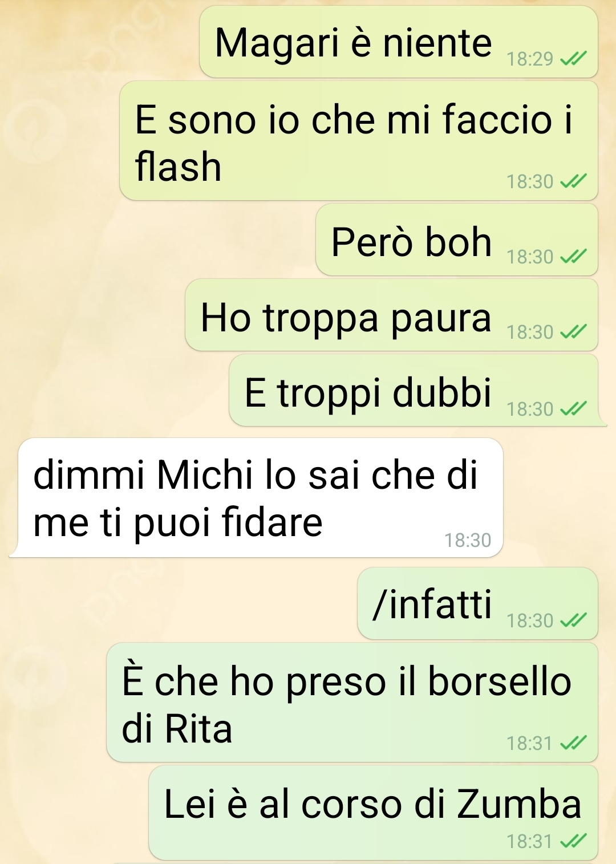The image size is (616, 864).
Task: Select the 'Ho troppa paura' message
Action: tap(391, 315)
